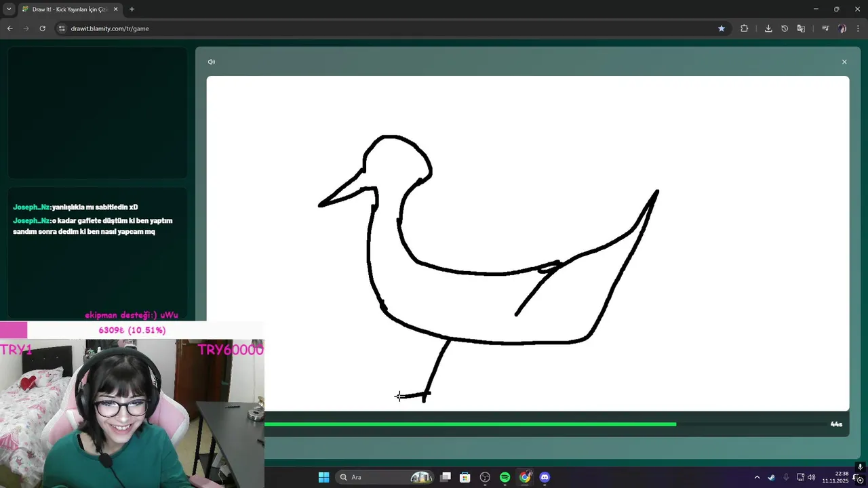
Task: Expand the tab search dropdown arrow
Action: pos(9,9)
